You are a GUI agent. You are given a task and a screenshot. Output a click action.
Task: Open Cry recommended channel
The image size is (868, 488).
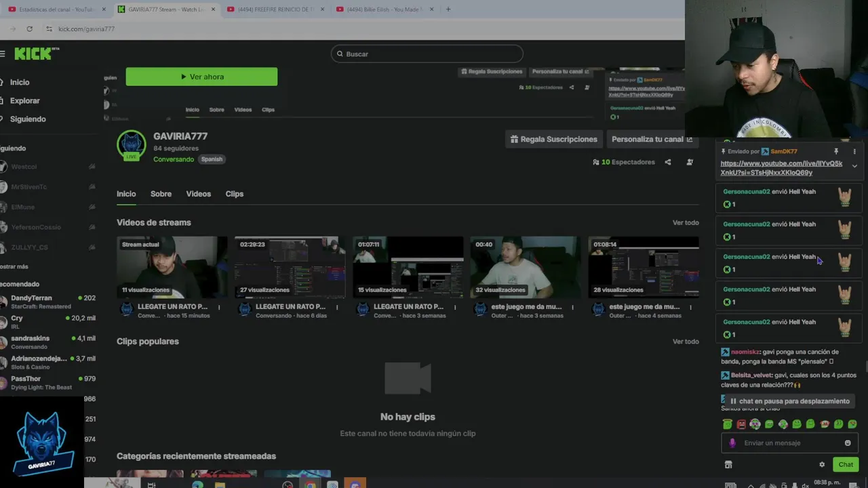pos(47,322)
